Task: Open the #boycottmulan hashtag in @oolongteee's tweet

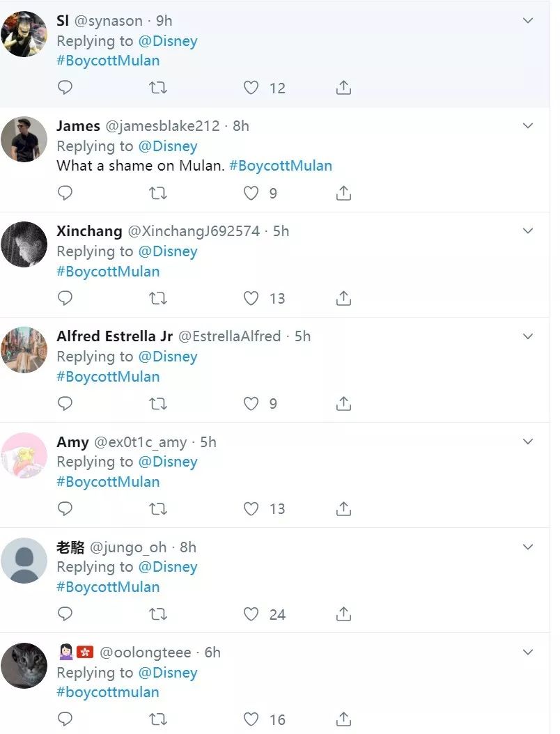Action: pyautogui.click(x=108, y=692)
